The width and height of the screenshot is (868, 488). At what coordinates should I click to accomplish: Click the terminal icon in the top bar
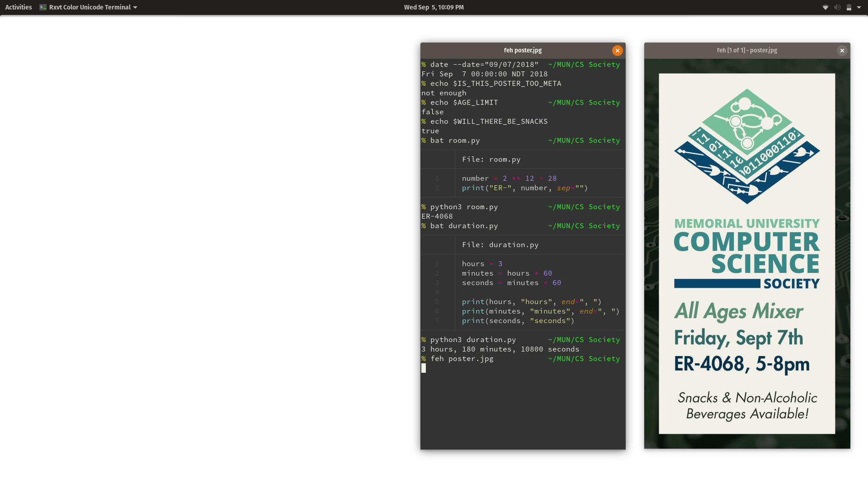[x=43, y=7]
